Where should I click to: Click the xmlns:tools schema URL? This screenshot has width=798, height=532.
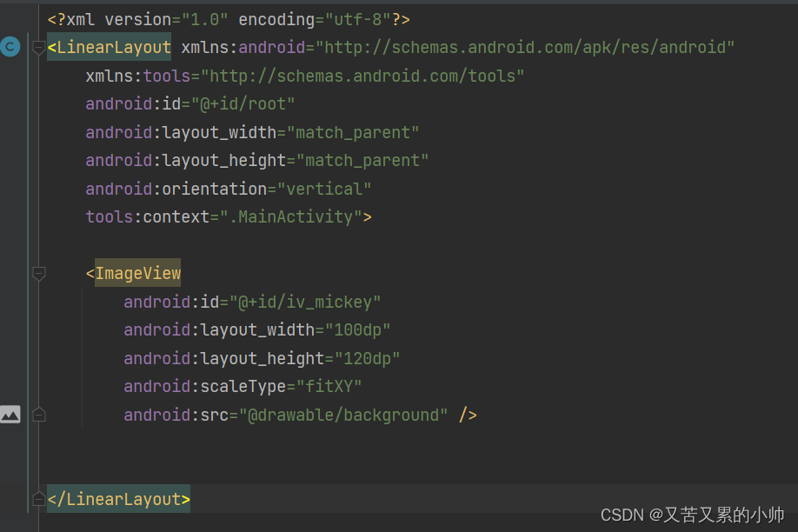362,76
